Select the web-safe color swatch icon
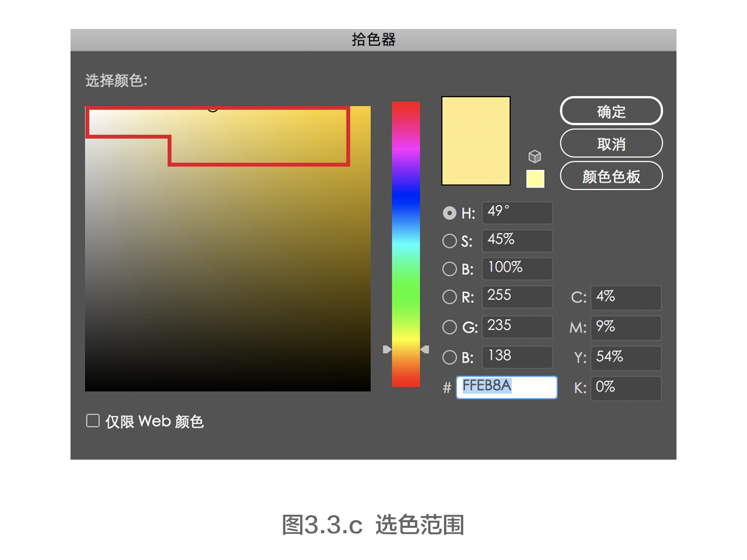This screenshot has width=747, height=560. coord(535,178)
